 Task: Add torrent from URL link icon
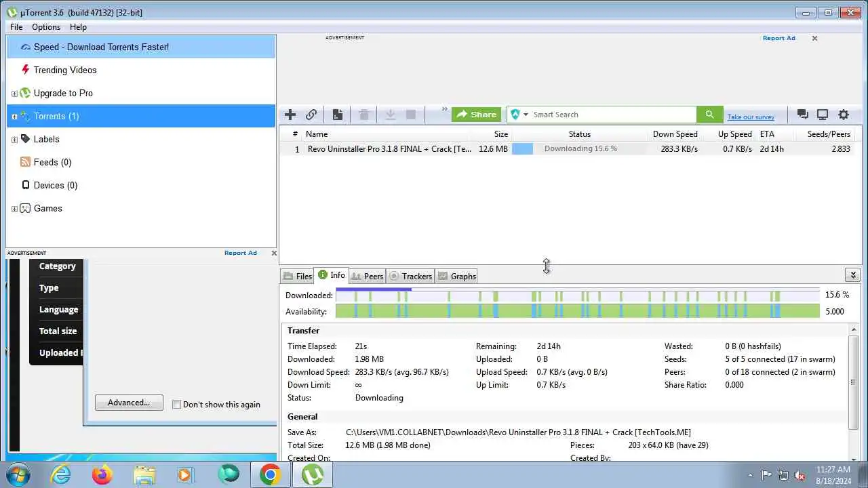pyautogui.click(x=311, y=115)
